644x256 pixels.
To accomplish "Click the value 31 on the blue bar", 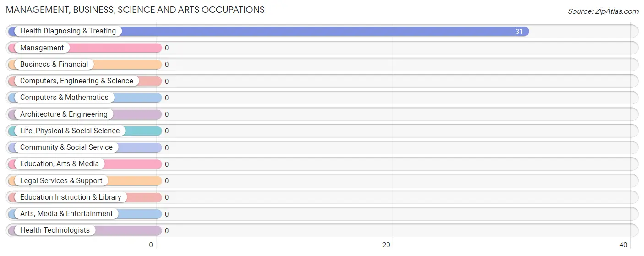I will coord(519,32).
